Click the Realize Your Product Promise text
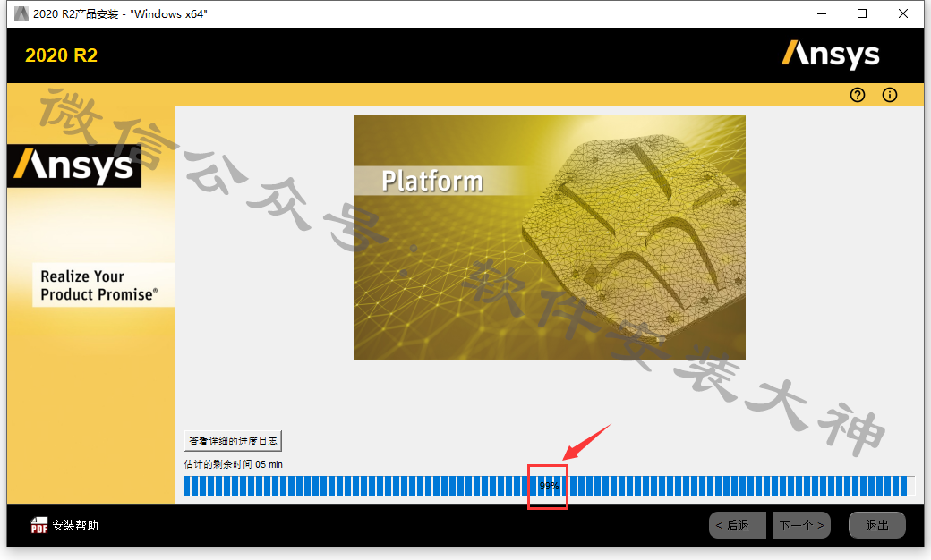This screenshot has height=560, width=931. pos(99,285)
